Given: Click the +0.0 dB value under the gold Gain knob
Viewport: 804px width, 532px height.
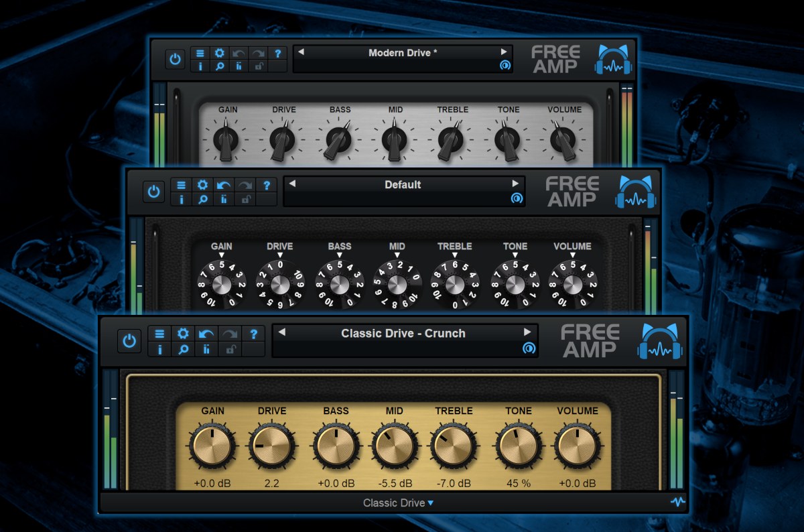Looking at the screenshot, I should tap(212, 483).
